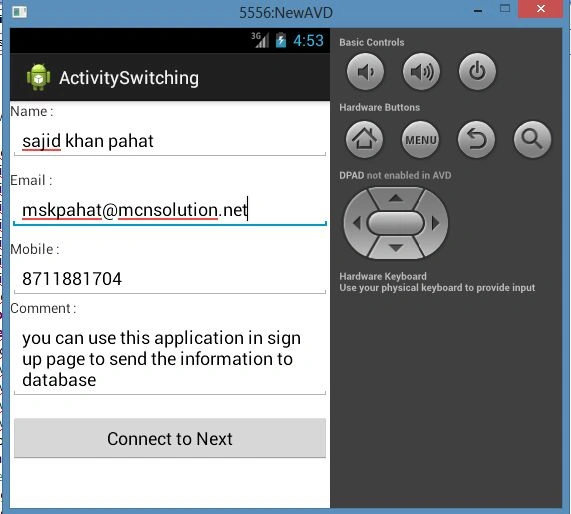
Task: Click the Search hardware button
Action: 532,140
